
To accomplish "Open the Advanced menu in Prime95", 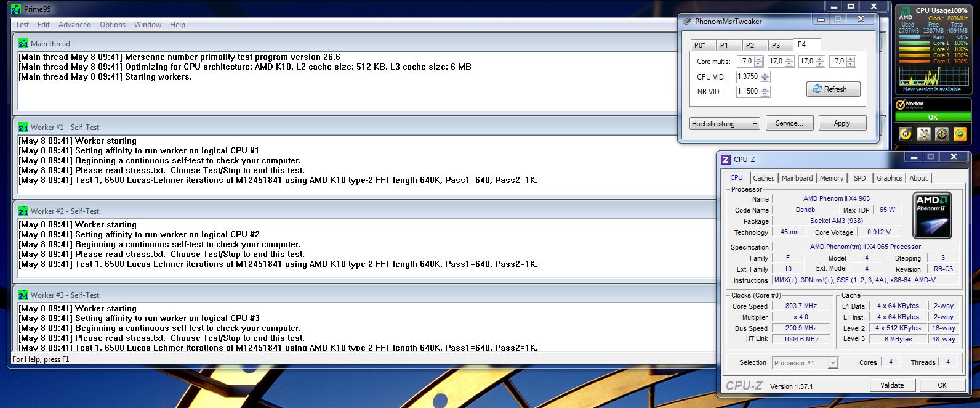I will click(x=74, y=25).
